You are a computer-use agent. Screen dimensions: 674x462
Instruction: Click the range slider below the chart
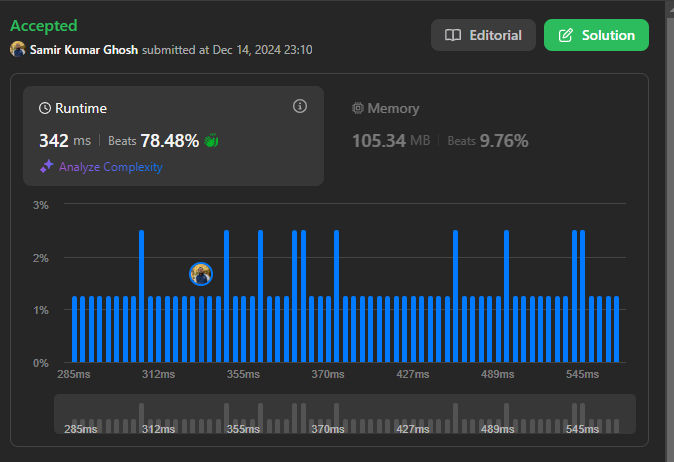344,414
